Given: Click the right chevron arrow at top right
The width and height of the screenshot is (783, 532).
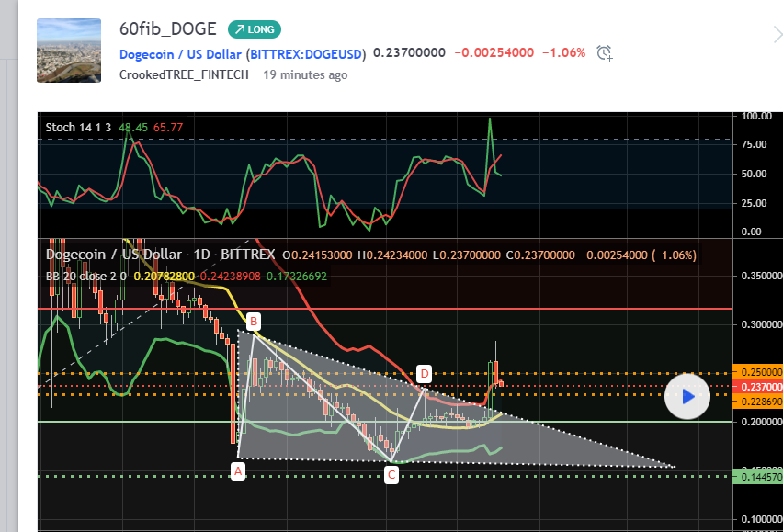Looking at the screenshot, I should [x=777, y=36].
